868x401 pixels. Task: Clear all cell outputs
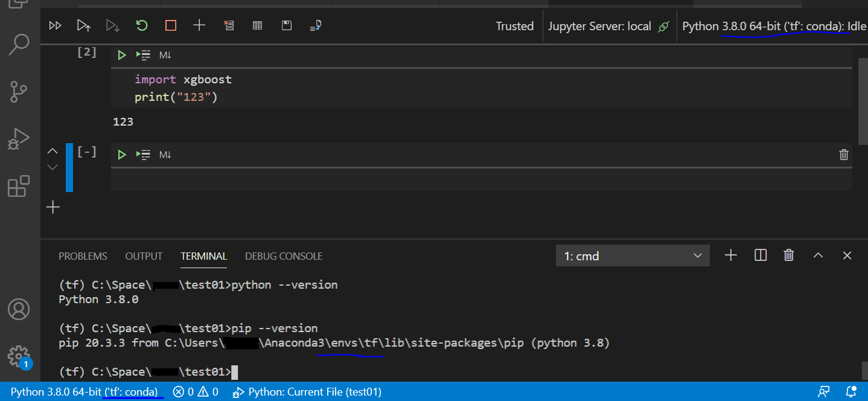point(229,25)
